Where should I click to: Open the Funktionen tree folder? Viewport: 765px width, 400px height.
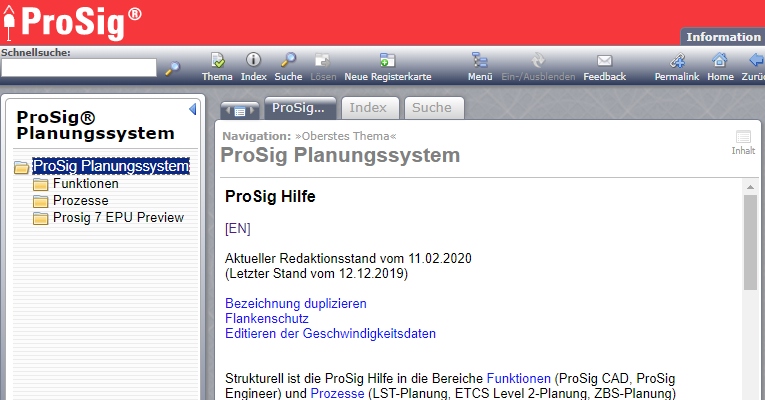pos(86,183)
